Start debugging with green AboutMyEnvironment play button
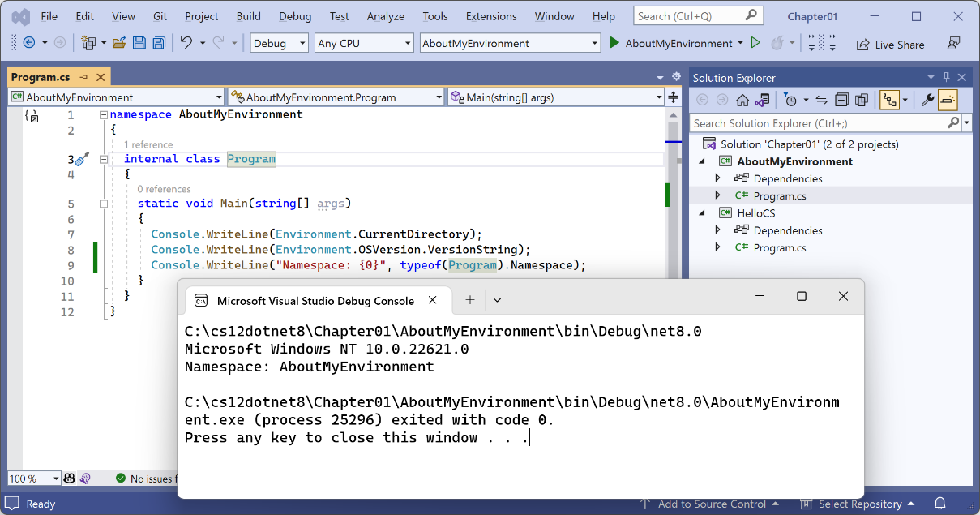Screen dimensions: 980x515 coord(614,43)
